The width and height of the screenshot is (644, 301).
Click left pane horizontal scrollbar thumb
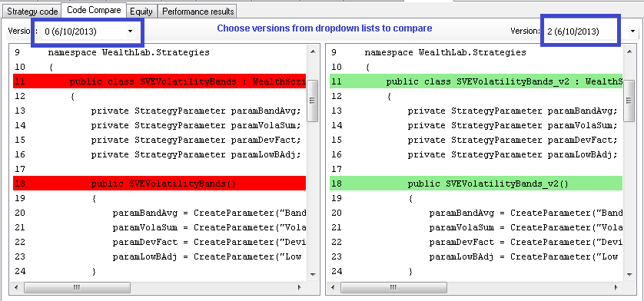(x=77, y=287)
